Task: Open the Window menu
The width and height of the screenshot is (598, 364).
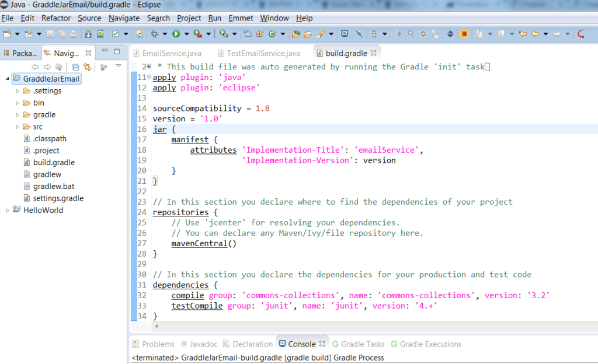Action: click(x=274, y=18)
